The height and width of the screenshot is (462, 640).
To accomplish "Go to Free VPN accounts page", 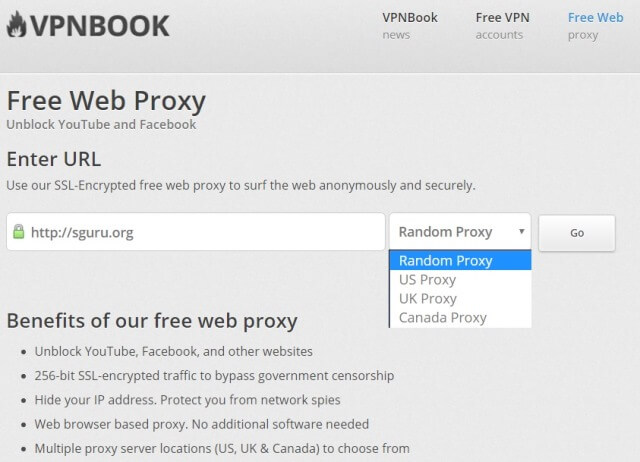I will point(502,26).
